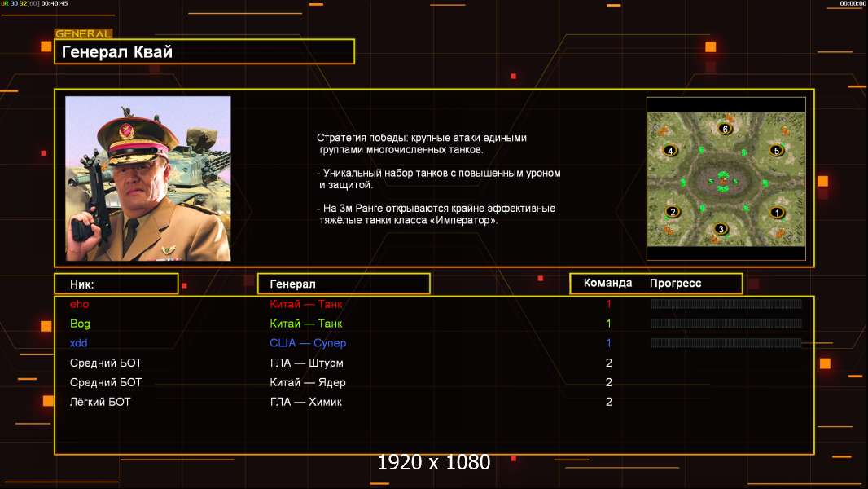Screen dimensions: 868x489
Task: Click the 'Прогресс' column header
Action: point(675,283)
